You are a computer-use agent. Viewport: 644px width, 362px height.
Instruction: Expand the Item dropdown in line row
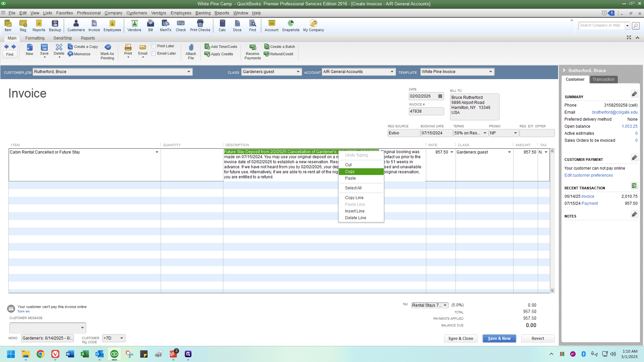[157, 152]
